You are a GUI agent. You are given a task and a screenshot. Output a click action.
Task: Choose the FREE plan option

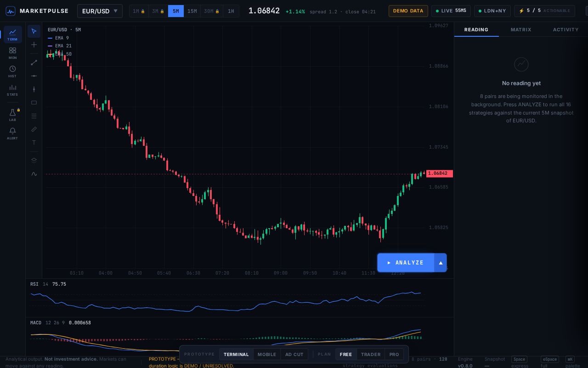click(x=346, y=354)
